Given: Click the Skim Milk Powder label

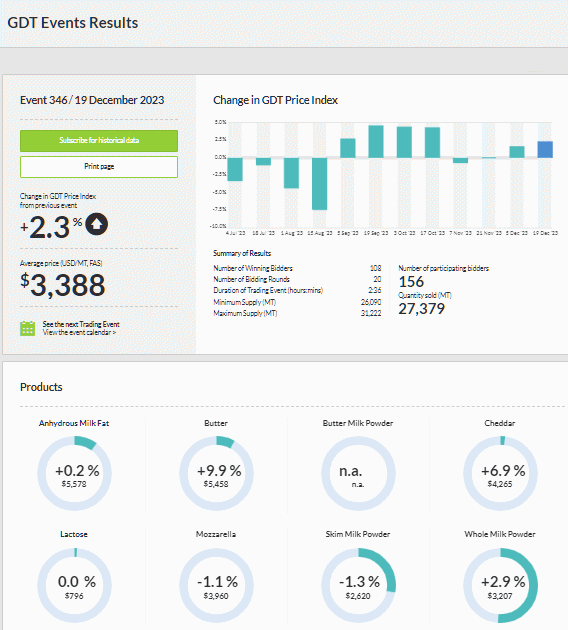Looking at the screenshot, I should point(358,534).
